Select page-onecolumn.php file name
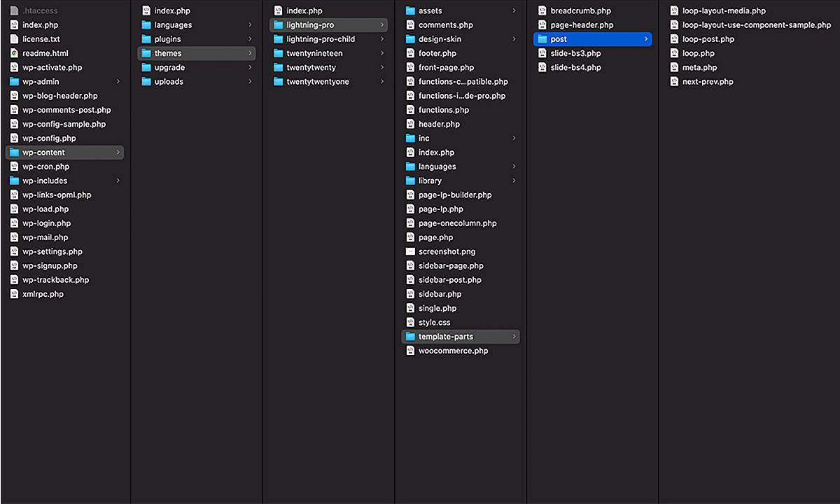 pyautogui.click(x=457, y=223)
